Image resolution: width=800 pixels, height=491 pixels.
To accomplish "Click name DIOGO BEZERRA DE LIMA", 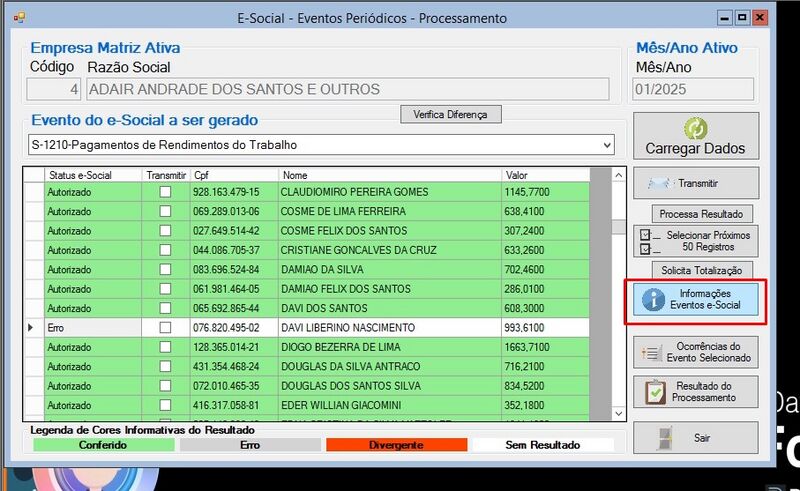I will click(341, 347).
